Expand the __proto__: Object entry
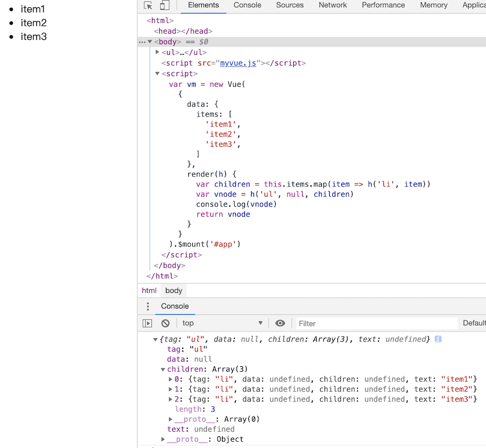 (163, 439)
